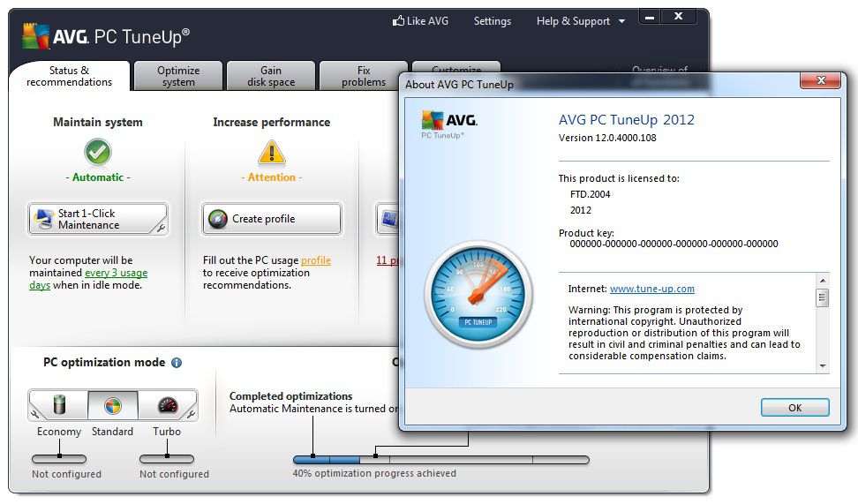Click the '2012' text under FTD.2004
858x504 pixels.
pos(581,210)
